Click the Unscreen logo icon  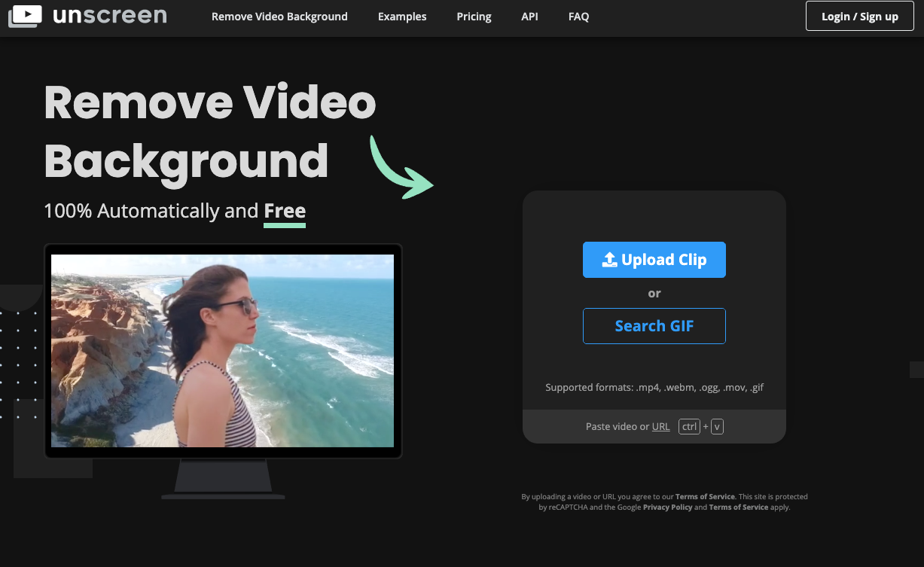(x=25, y=15)
